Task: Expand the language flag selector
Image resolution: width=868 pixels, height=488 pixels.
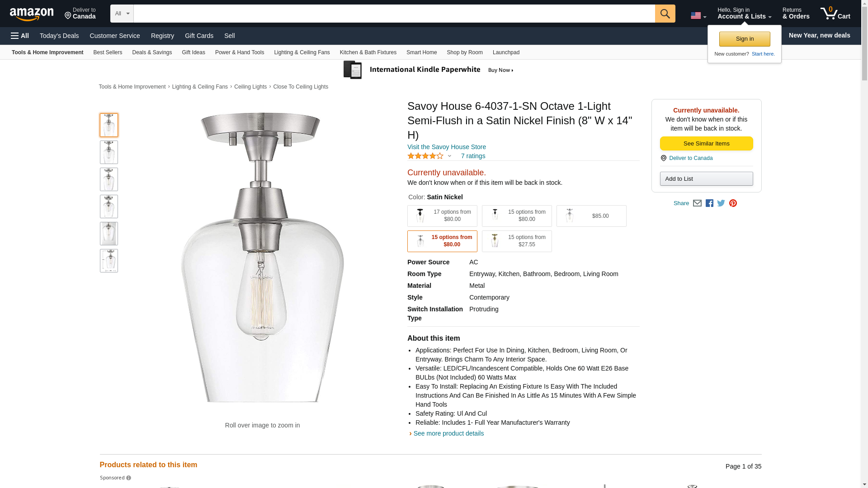Action: (698, 16)
